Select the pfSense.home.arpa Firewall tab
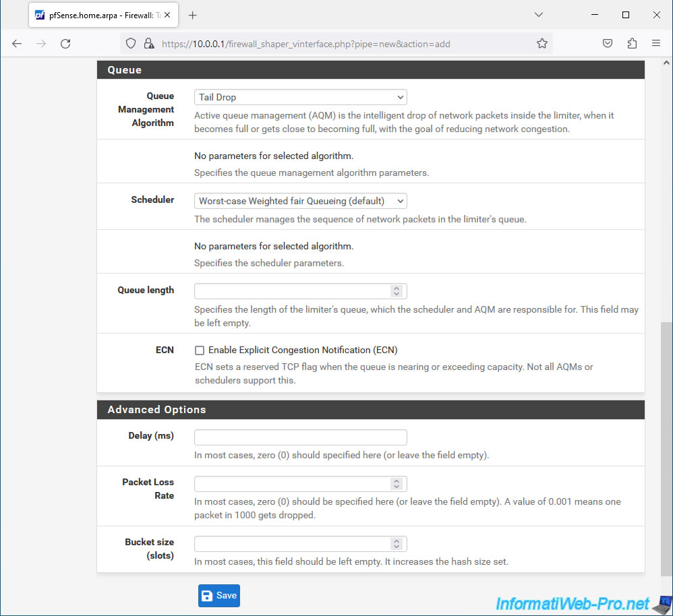 pyautogui.click(x=103, y=16)
